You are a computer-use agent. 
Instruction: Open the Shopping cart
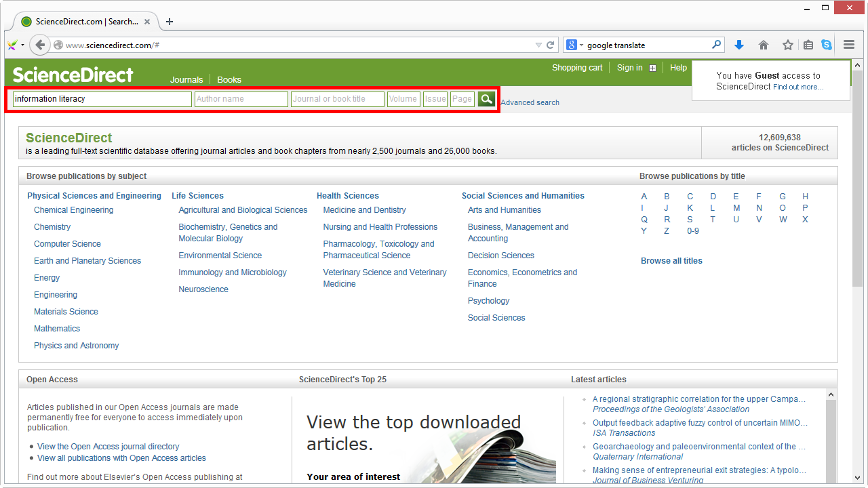pos(577,68)
